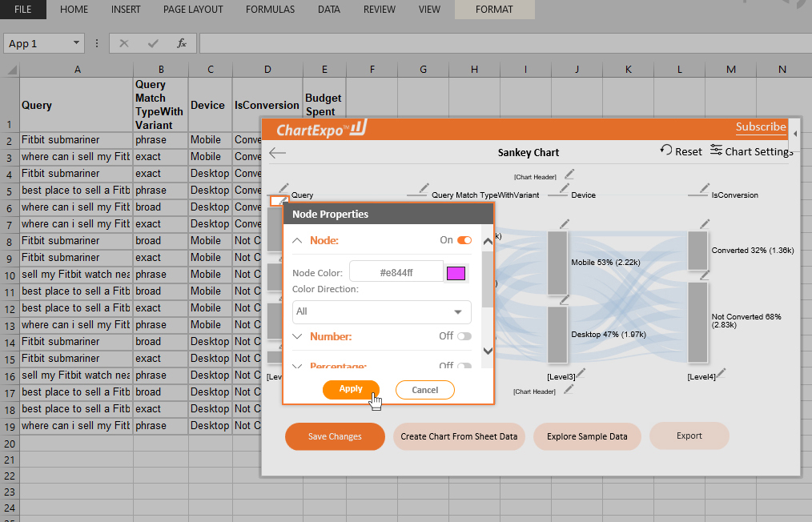Select the FORMULAS tab
Viewport: 812px width, 522px height.
tap(271, 10)
